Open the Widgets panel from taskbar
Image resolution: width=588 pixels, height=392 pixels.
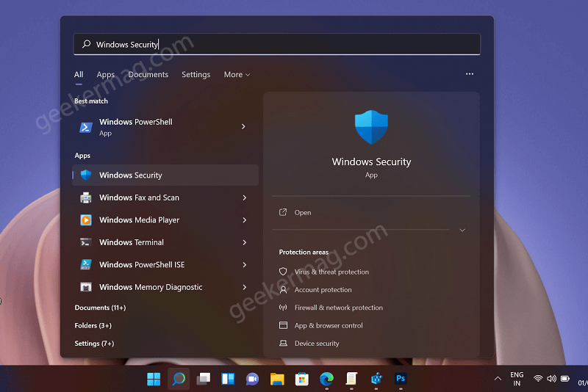[x=228, y=379]
